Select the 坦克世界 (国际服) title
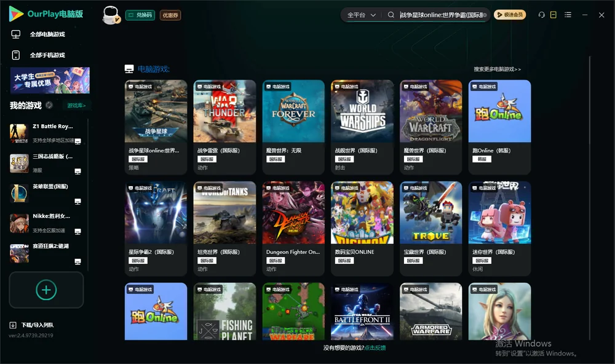Screen dimensions: 615x364 (218, 252)
